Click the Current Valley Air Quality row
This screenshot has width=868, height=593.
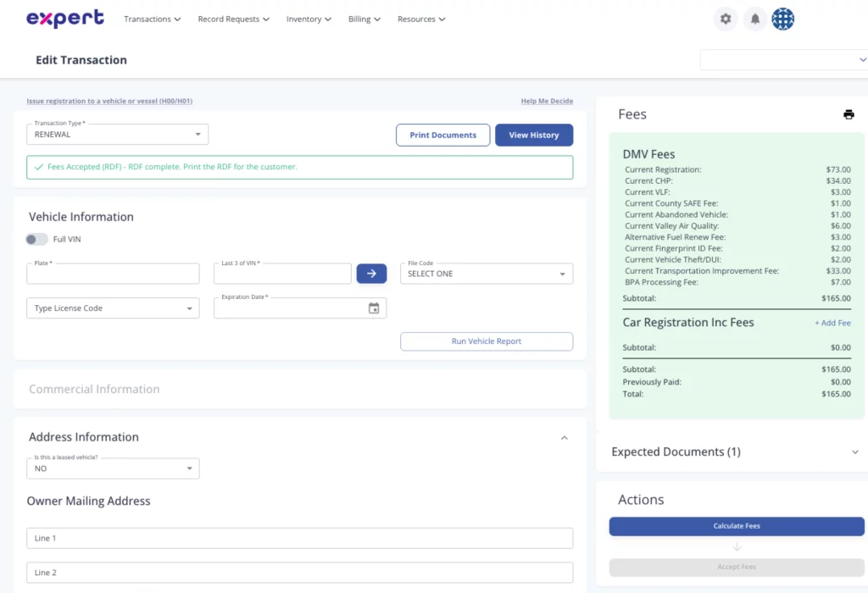click(737, 225)
